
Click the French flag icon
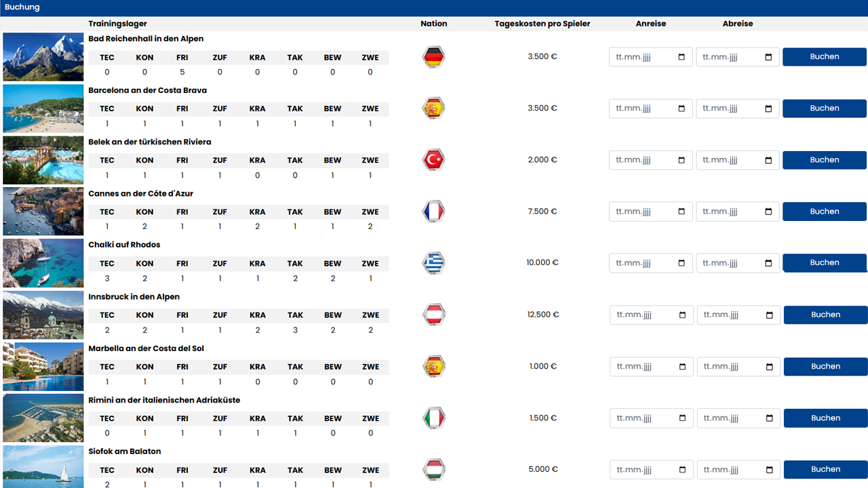pyautogui.click(x=433, y=211)
